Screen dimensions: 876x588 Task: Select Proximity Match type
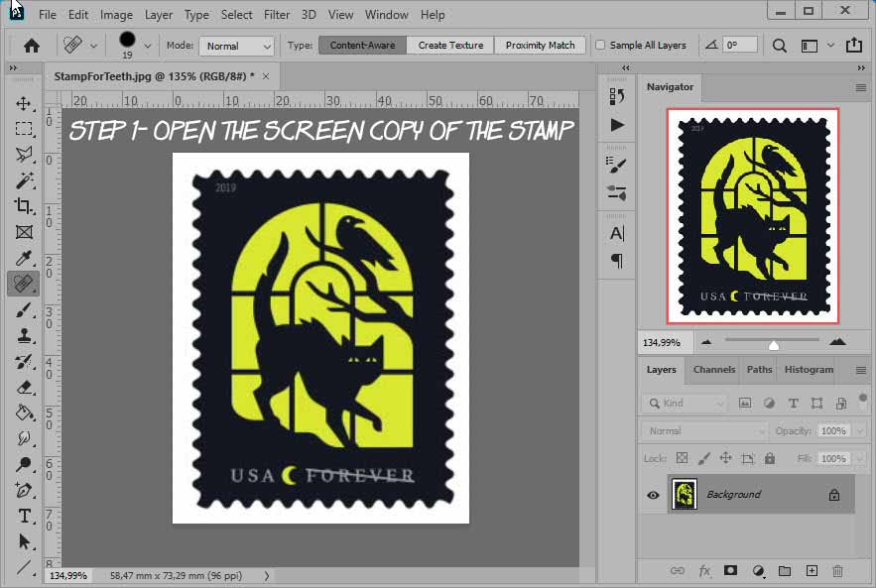coord(541,46)
